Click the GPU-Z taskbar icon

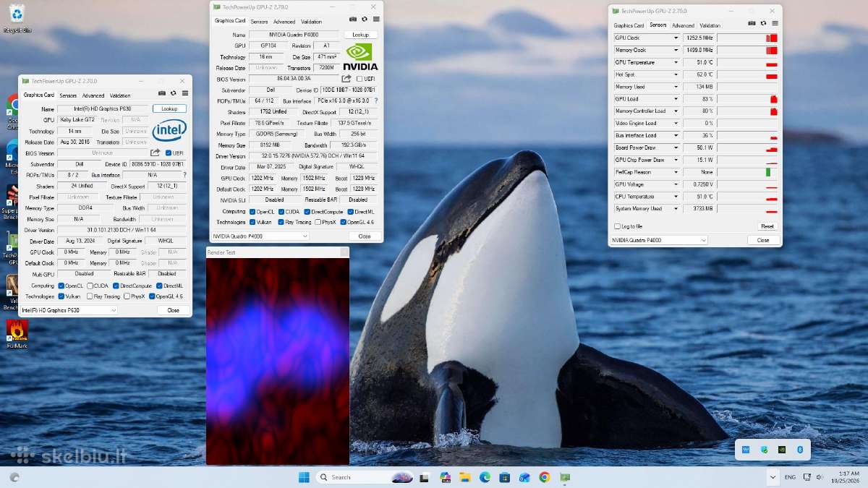564,477
